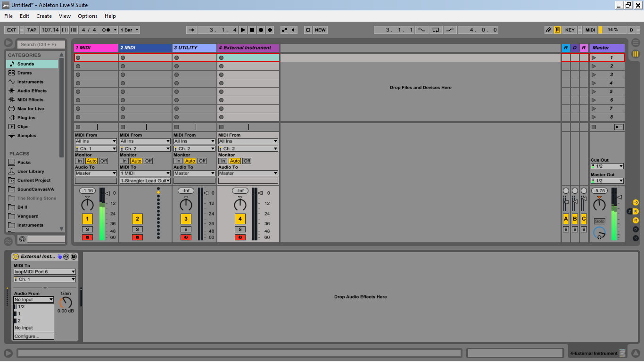This screenshot has width=644, height=362.
Task: Select Audio Effects category in browser
Action: pos(32,91)
